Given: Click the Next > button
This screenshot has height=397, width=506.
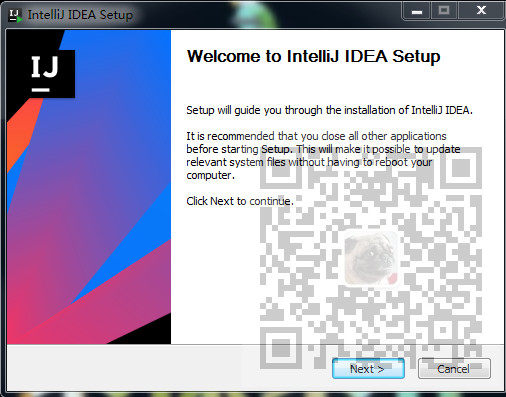Looking at the screenshot, I should [x=368, y=369].
